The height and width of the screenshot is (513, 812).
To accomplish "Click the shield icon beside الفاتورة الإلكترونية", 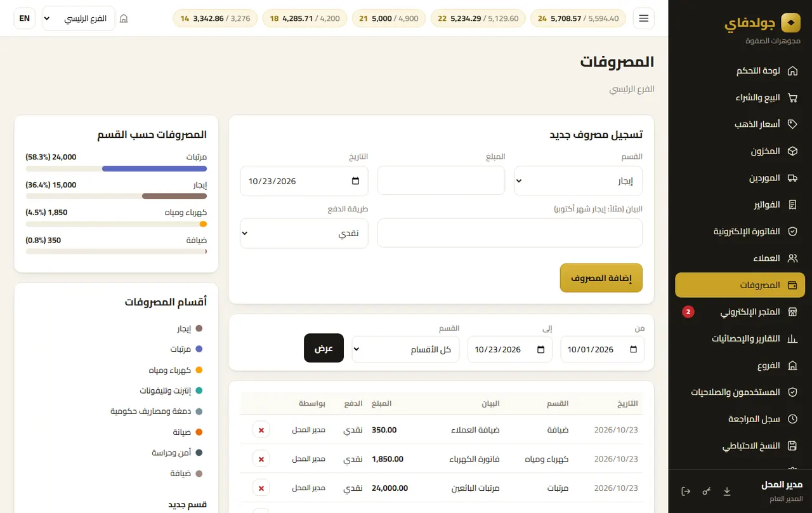I will (792, 232).
